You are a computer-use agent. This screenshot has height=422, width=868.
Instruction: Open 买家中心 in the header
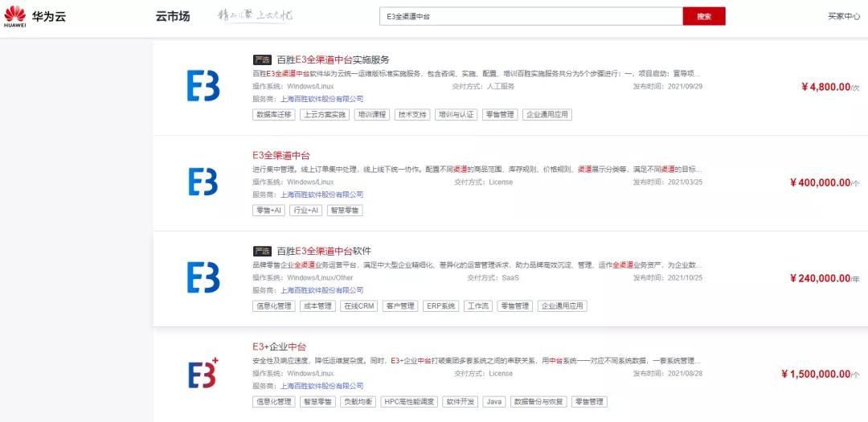click(x=844, y=17)
